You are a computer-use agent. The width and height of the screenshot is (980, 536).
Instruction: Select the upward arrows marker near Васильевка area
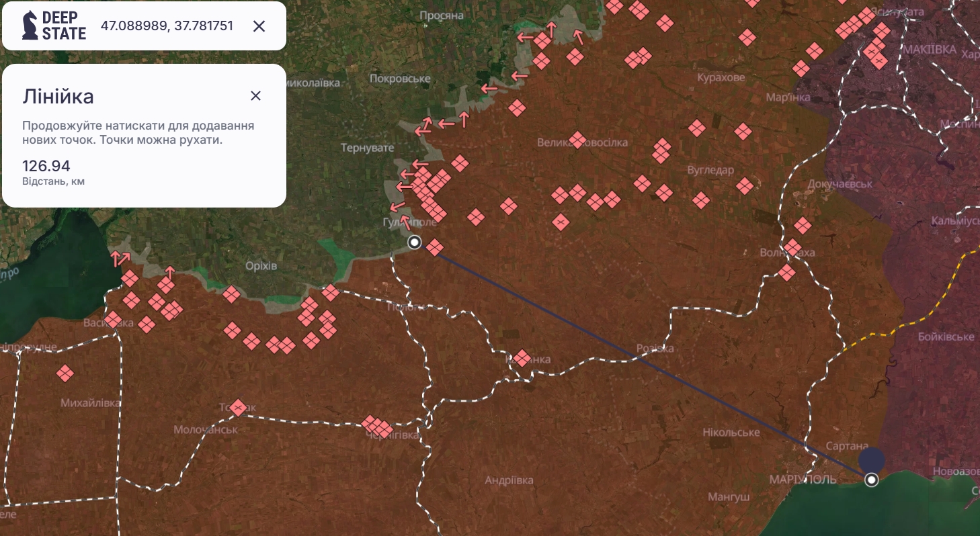120,257
